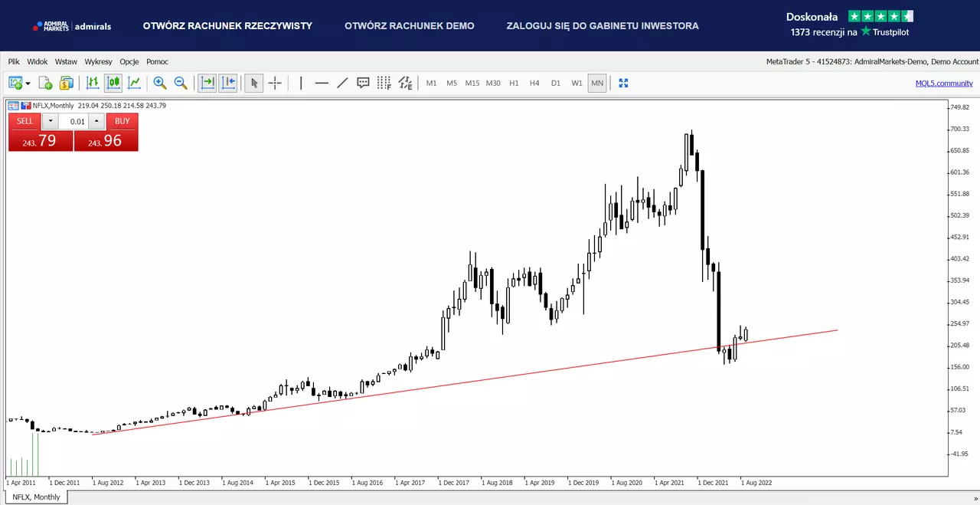
Task: Select the arrow cursor tool
Action: click(254, 83)
